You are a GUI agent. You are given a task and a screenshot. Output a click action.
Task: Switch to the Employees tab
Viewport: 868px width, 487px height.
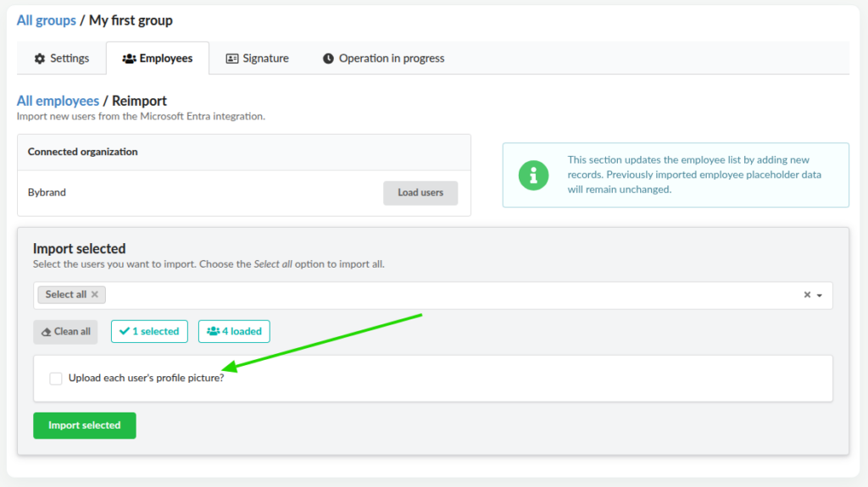[158, 58]
